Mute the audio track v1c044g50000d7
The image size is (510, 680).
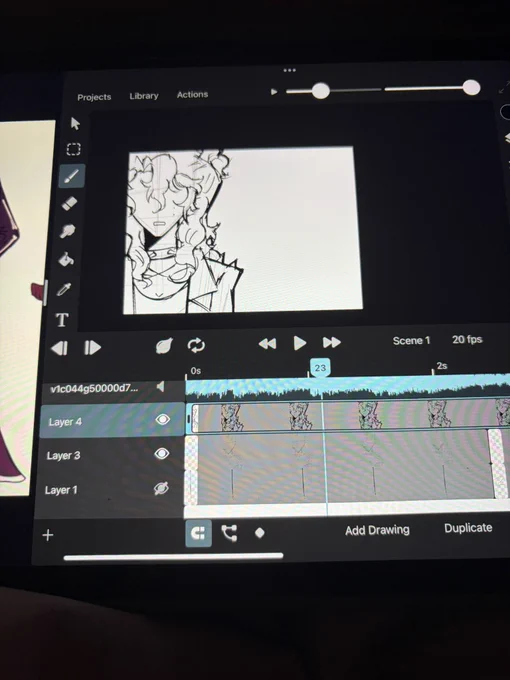coord(160,386)
